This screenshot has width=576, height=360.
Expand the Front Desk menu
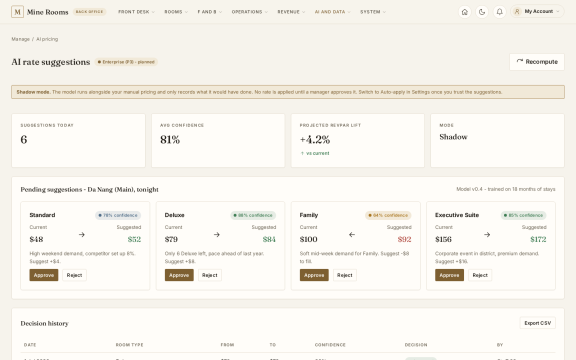click(x=136, y=12)
